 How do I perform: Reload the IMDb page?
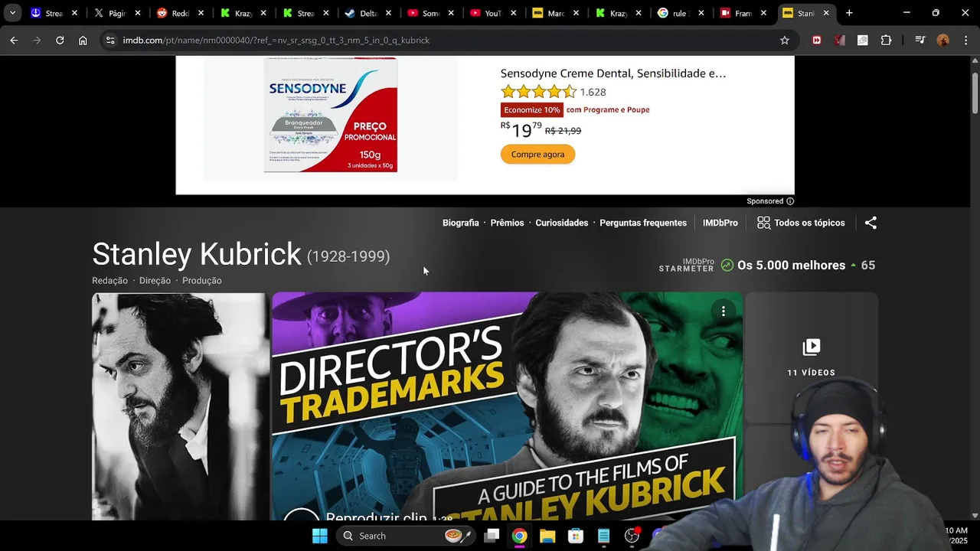(x=60, y=41)
